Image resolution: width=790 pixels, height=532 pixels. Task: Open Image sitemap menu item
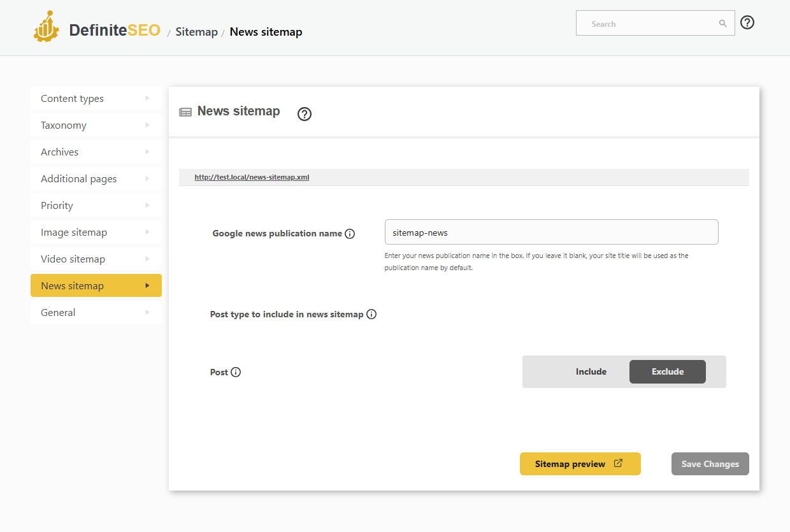(x=96, y=232)
